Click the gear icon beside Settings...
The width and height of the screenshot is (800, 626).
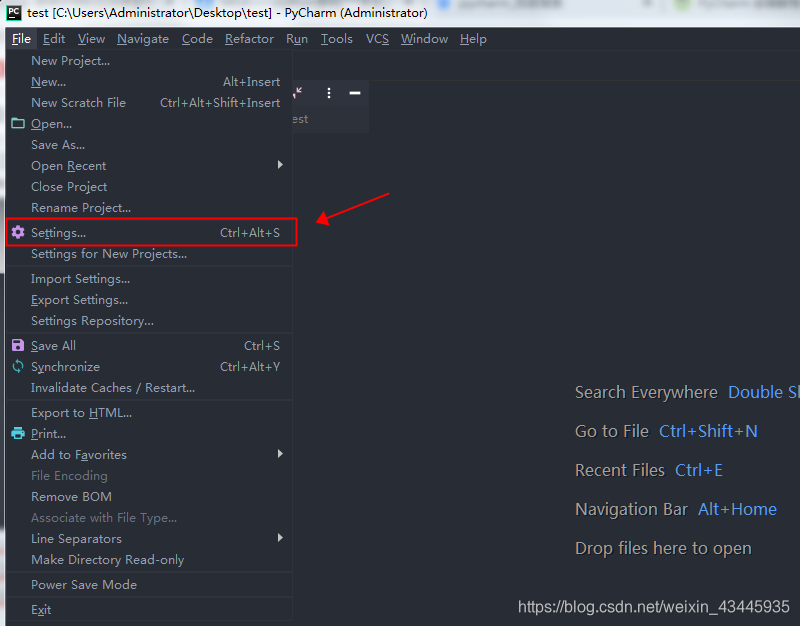pos(18,233)
